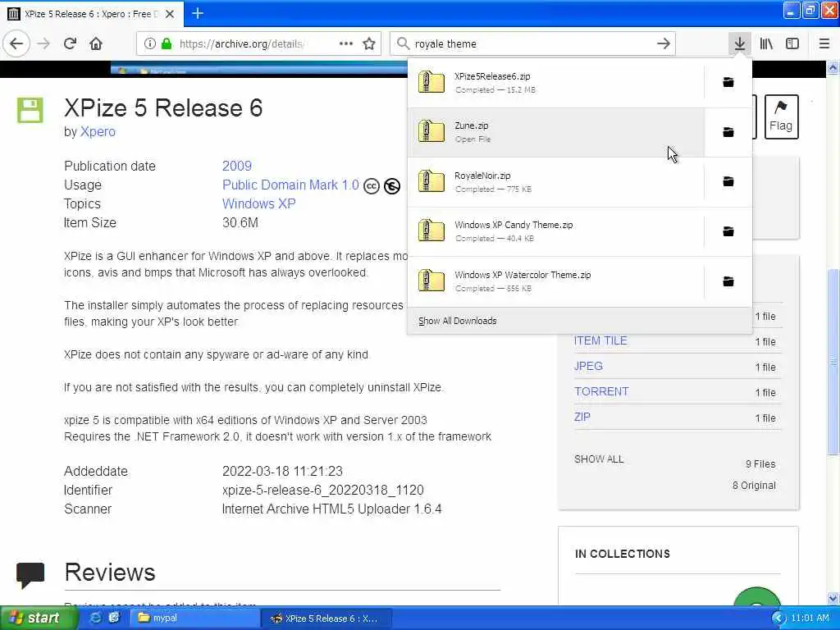This screenshot has width=840, height=630.
Task: Download the JPEG file
Action: 588,367
